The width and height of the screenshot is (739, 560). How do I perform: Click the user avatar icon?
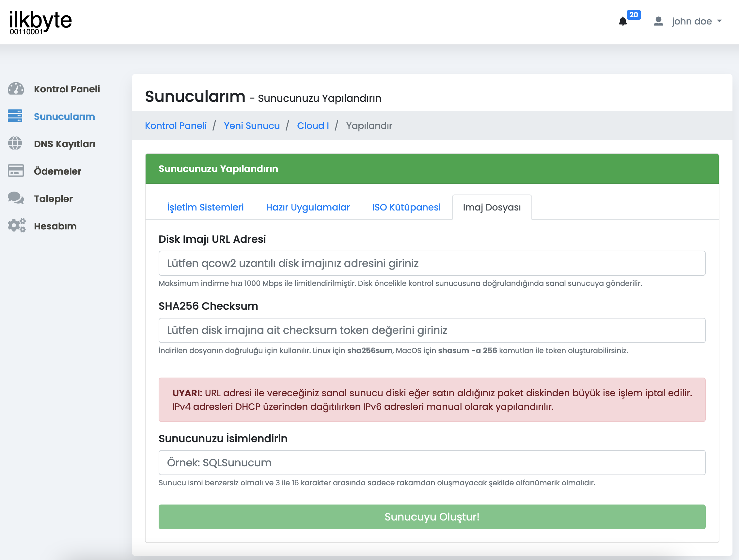pos(658,21)
